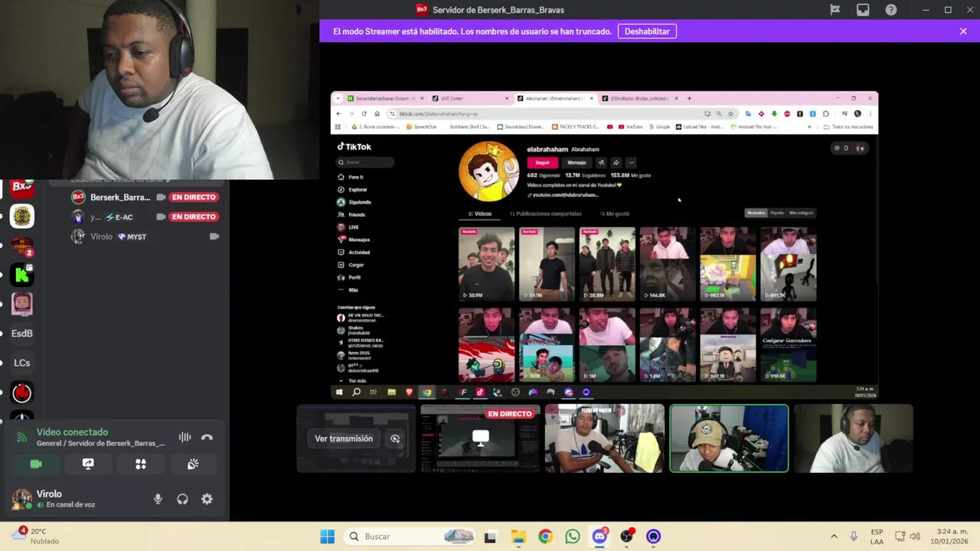Open the ESP LAA language switcher
This screenshot has width=980, height=551.
[x=877, y=536]
